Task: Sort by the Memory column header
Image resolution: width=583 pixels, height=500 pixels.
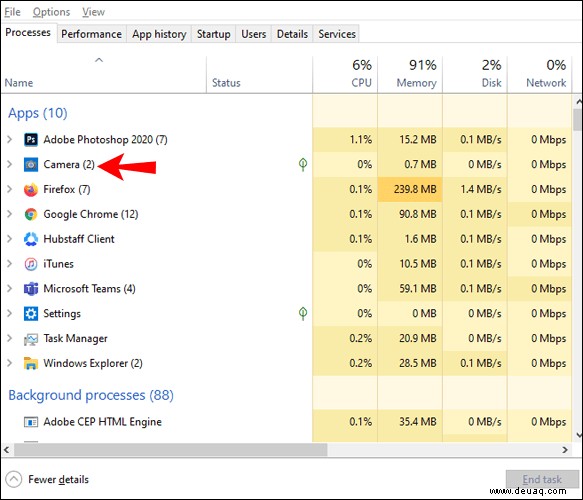Action: pyautogui.click(x=410, y=75)
